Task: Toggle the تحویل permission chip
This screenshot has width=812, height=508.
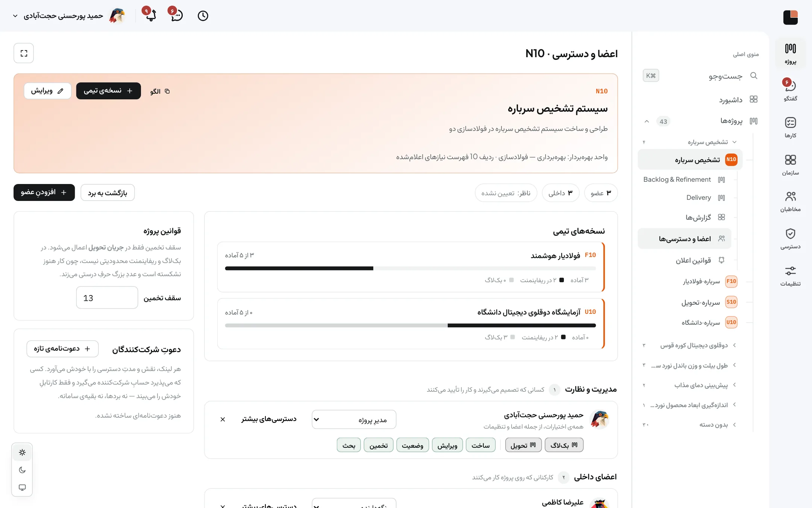Action: pyautogui.click(x=523, y=445)
